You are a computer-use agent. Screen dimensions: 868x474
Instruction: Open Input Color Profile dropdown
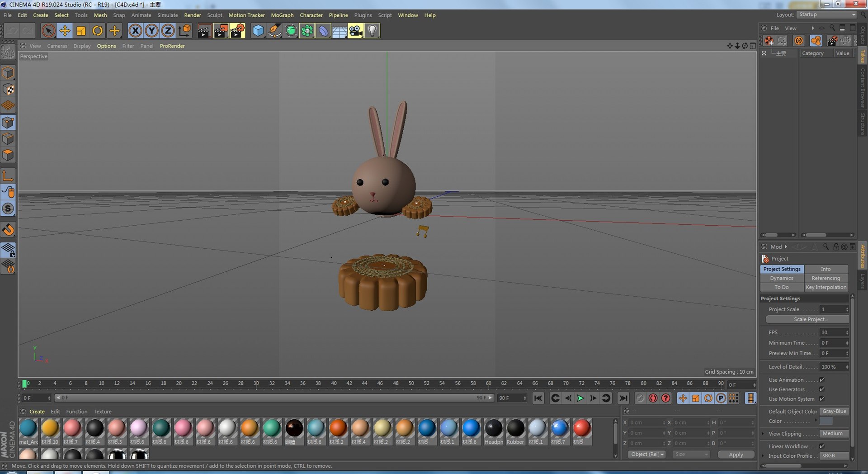click(834, 456)
